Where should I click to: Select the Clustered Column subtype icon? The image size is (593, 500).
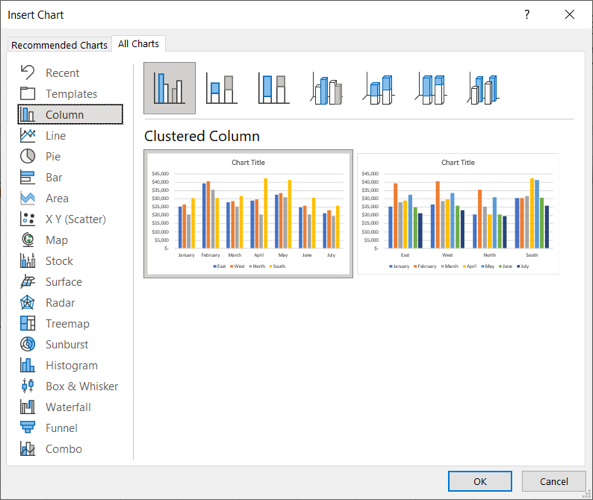coord(169,88)
